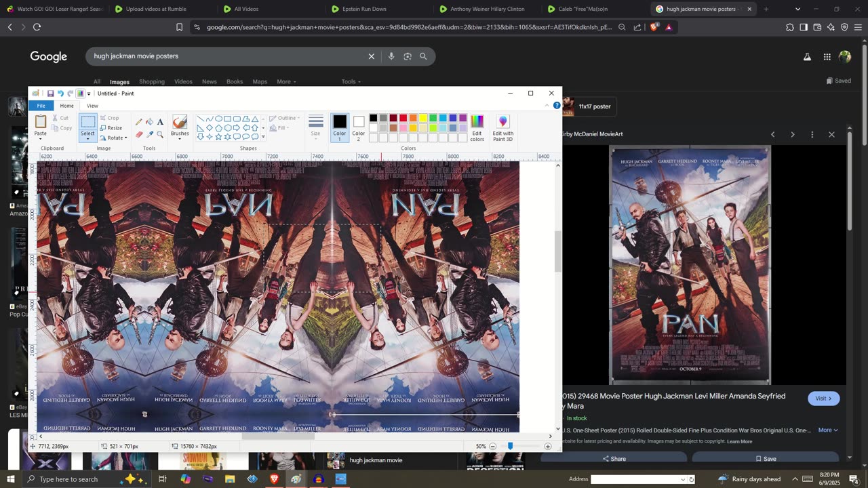The width and height of the screenshot is (868, 488).
Task: Pick the red color swatch in Paint palette
Action: click(403, 118)
